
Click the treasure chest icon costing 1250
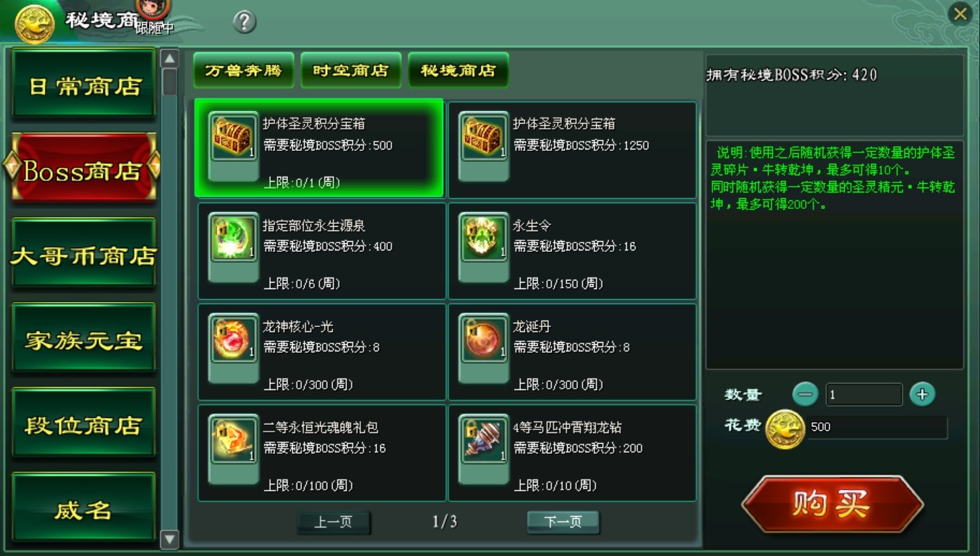point(484,136)
